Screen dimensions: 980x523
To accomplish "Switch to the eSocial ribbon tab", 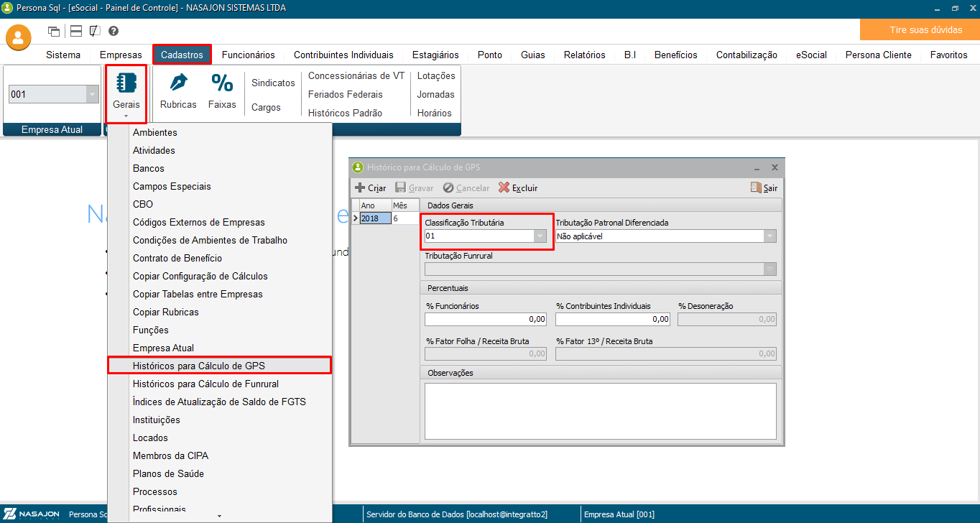I will (x=811, y=55).
